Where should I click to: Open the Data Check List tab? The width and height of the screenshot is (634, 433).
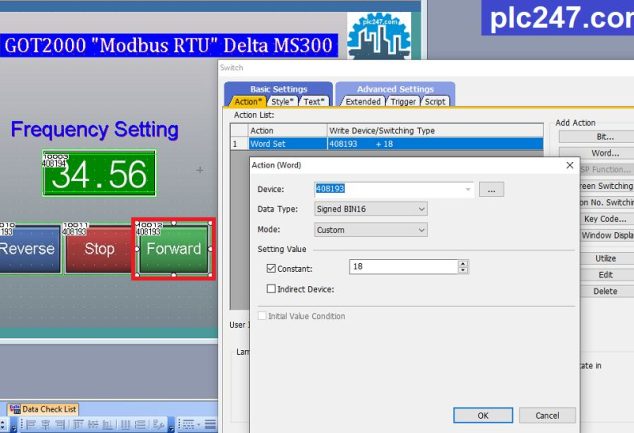tap(43, 409)
